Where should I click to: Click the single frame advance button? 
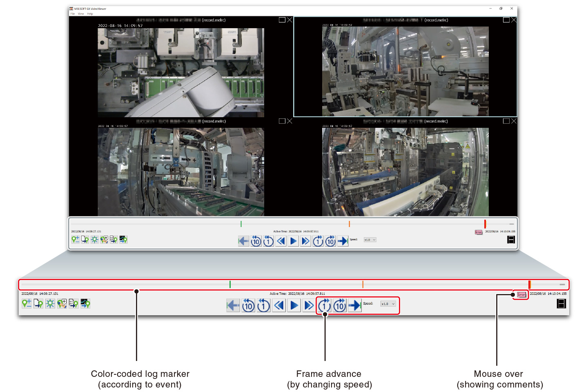pyautogui.click(x=324, y=305)
